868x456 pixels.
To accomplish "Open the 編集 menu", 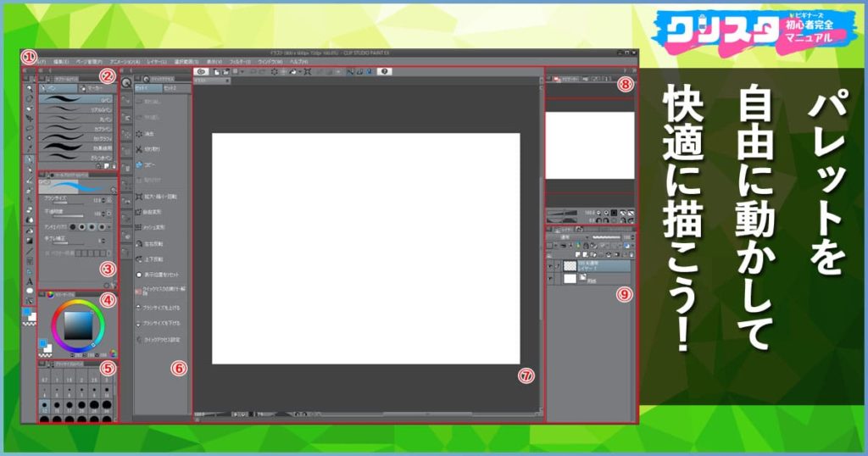I will pos(61,62).
